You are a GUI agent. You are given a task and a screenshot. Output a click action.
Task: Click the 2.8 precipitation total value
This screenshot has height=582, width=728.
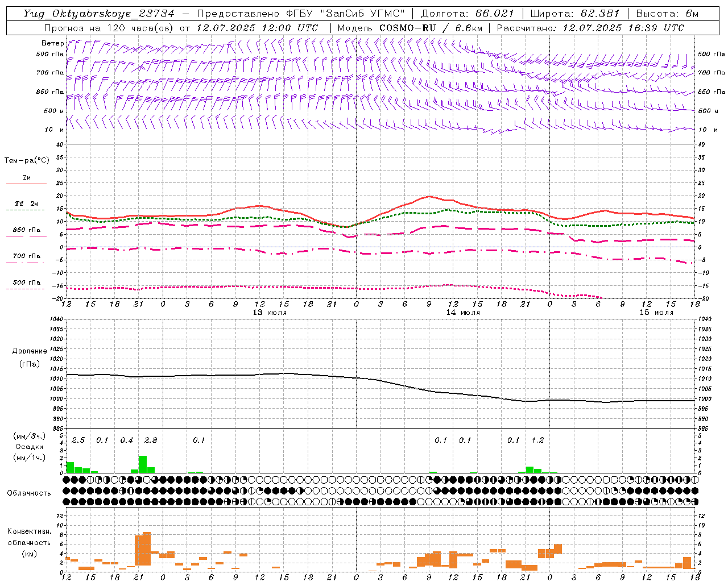pos(151,440)
